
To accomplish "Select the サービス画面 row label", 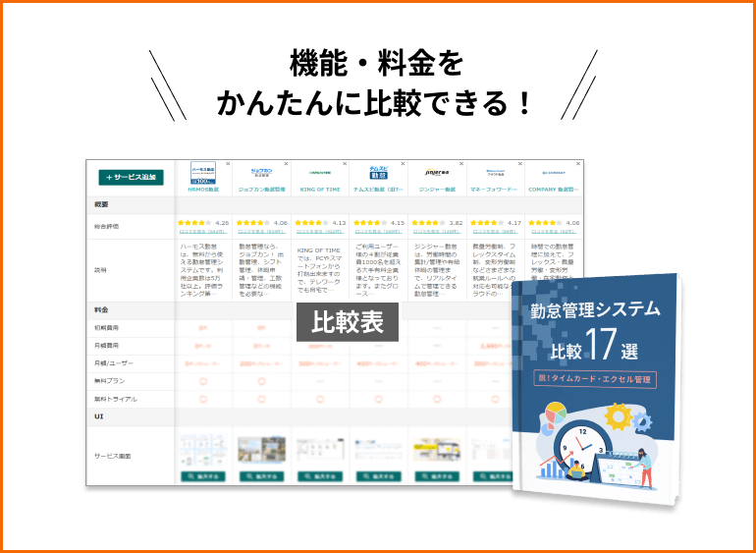I will [x=112, y=456].
